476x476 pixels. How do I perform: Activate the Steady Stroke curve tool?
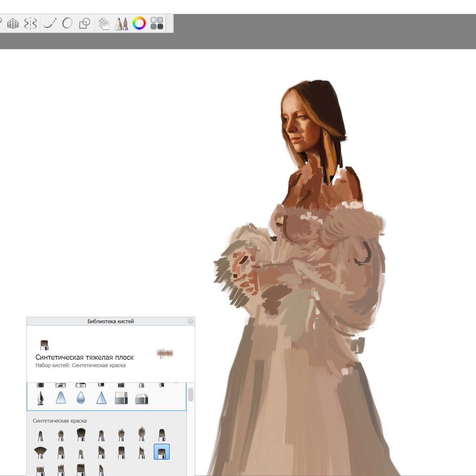coord(50,23)
